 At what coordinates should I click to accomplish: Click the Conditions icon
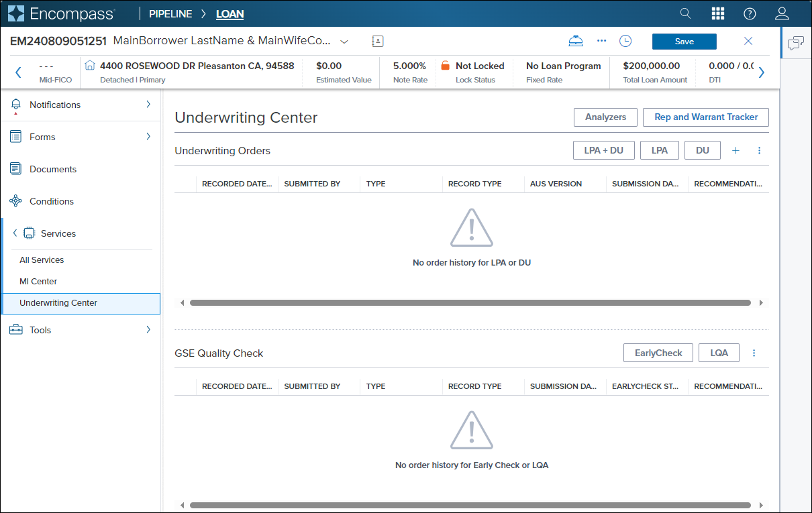tap(15, 201)
